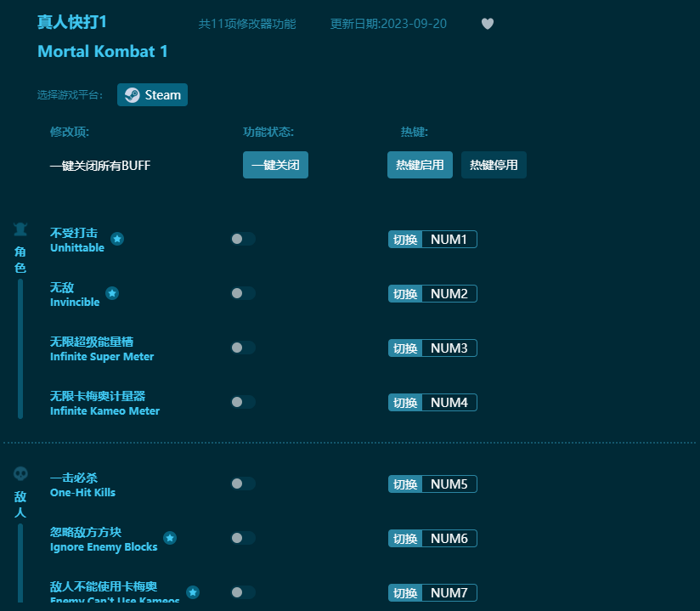
Task: Click the star next to Ignore Enemy Blocks
Action: tap(170, 537)
